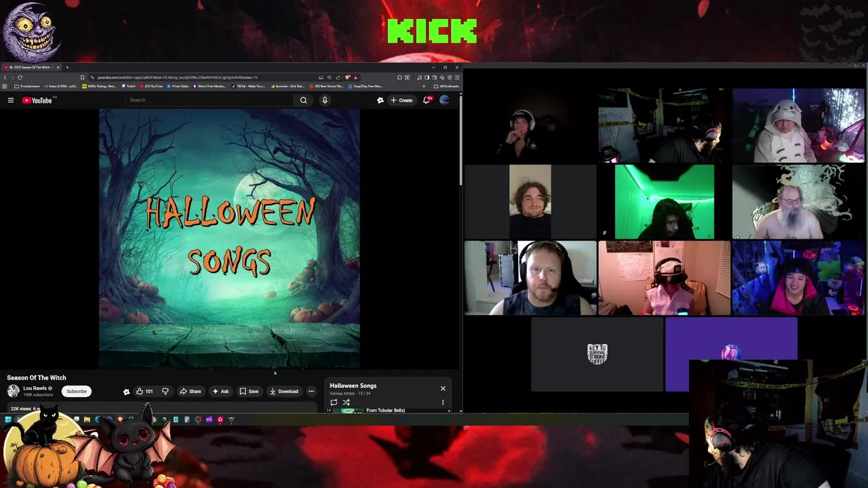The image size is (868, 488).
Task: Go to the YouTube home logo
Action: pyautogui.click(x=37, y=100)
